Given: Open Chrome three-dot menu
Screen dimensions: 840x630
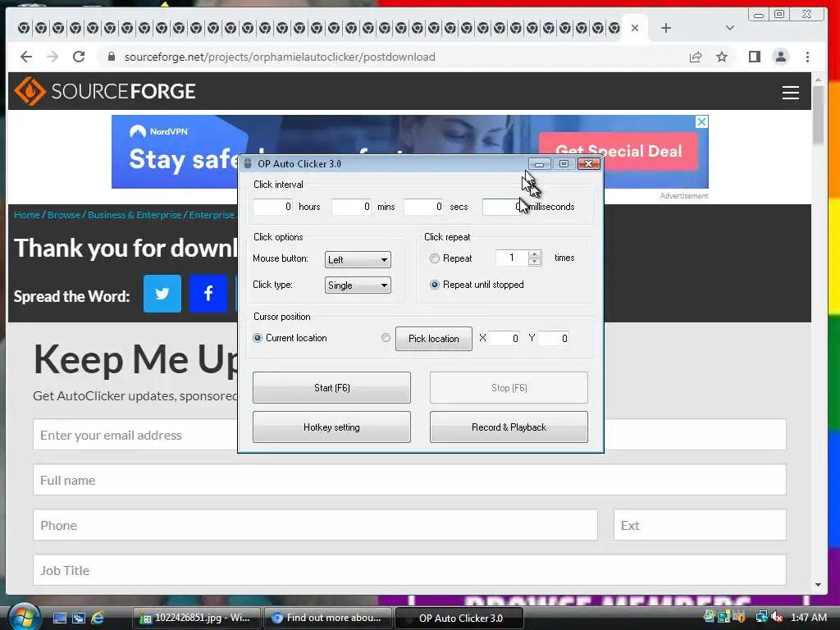Looking at the screenshot, I should click(x=807, y=57).
